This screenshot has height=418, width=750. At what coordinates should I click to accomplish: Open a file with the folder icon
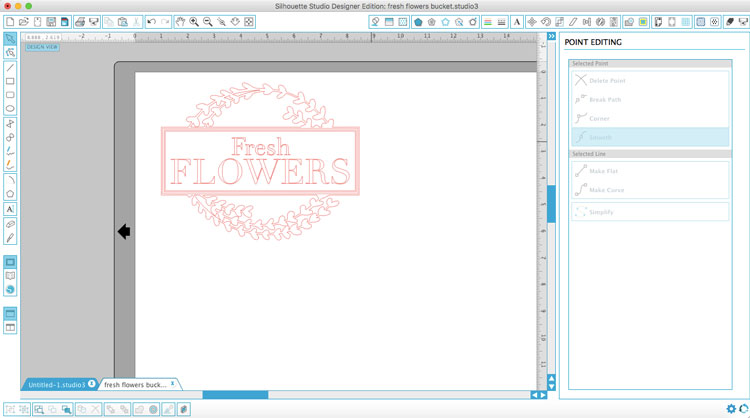[x=23, y=22]
